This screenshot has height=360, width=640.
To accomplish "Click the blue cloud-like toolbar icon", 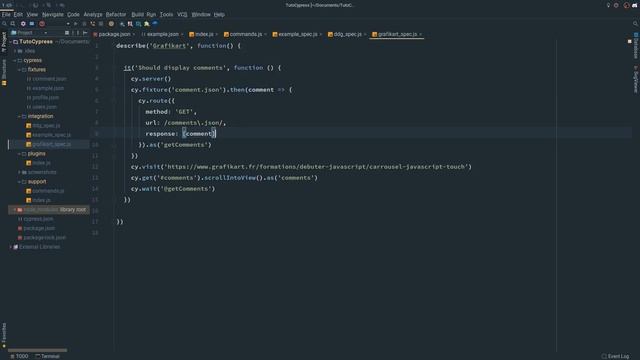I will click(x=155, y=24).
